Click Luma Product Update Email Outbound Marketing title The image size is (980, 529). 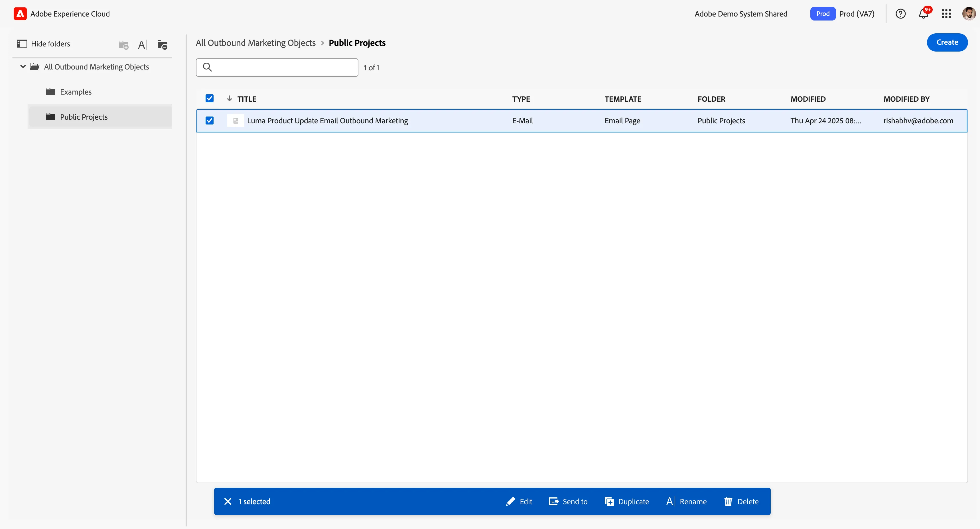click(328, 120)
